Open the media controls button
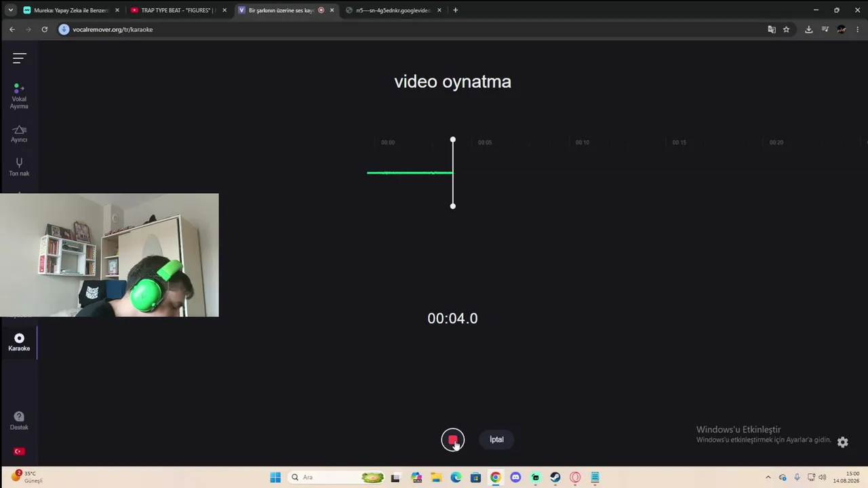This screenshot has height=488, width=868. [825, 29]
